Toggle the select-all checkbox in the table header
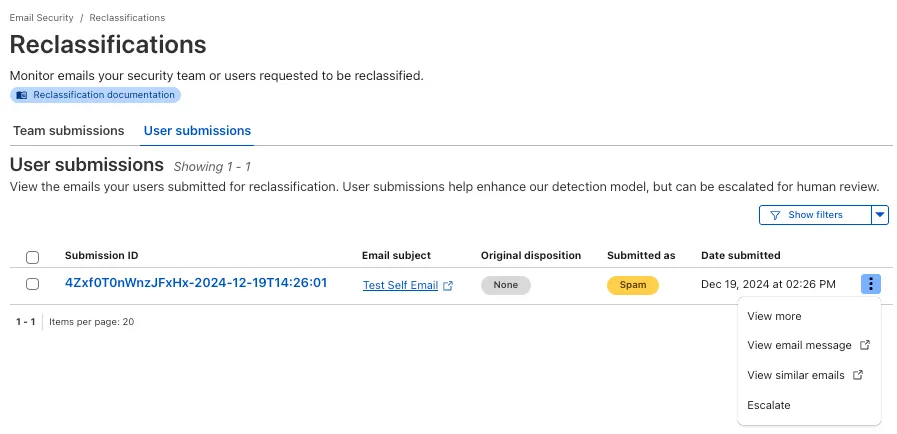897x434 pixels. tap(32, 256)
